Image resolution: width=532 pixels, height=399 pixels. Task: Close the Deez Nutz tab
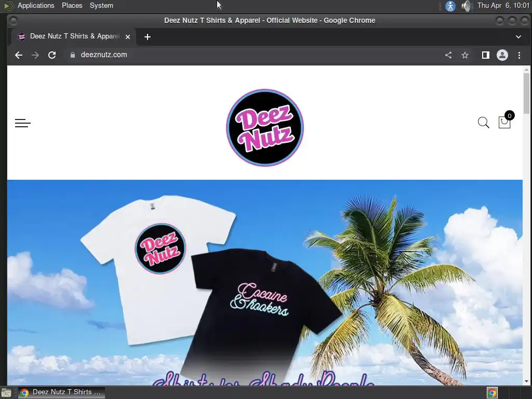(x=128, y=37)
